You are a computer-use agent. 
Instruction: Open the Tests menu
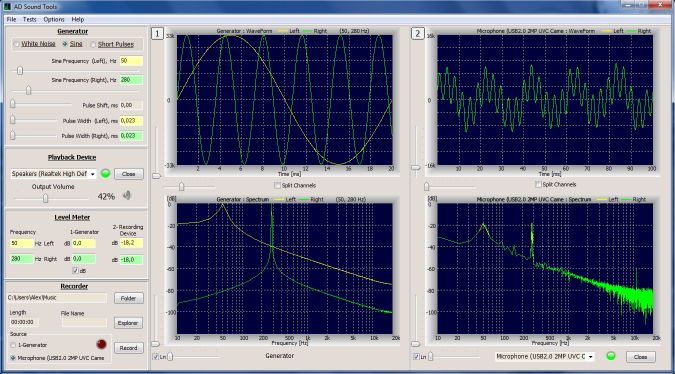click(x=30, y=19)
